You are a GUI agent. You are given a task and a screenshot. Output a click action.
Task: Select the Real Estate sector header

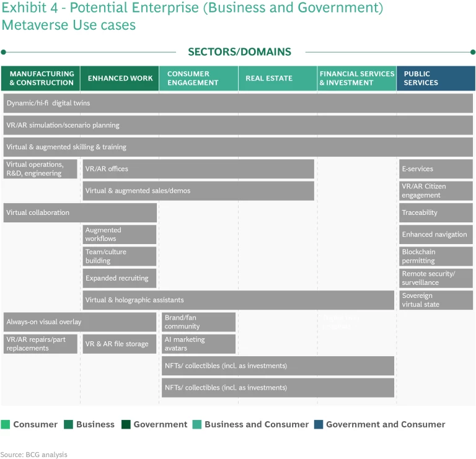coord(278,79)
